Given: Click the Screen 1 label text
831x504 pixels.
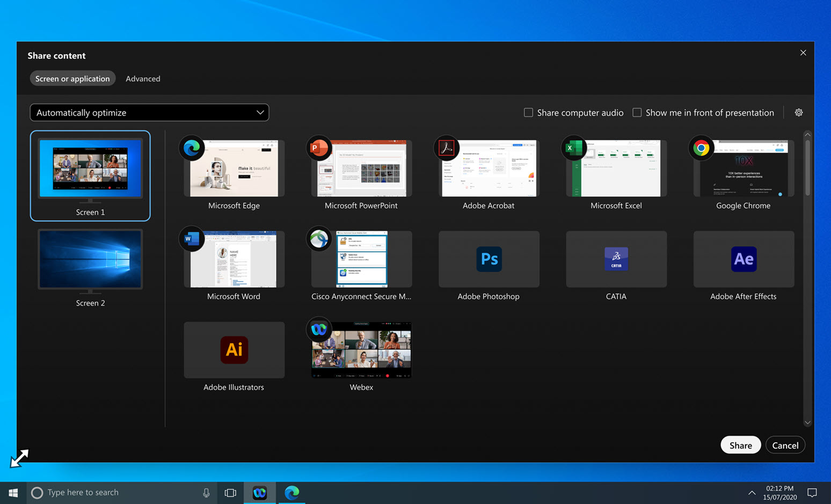Looking at the screenshot, I should [x=90, y=213].
